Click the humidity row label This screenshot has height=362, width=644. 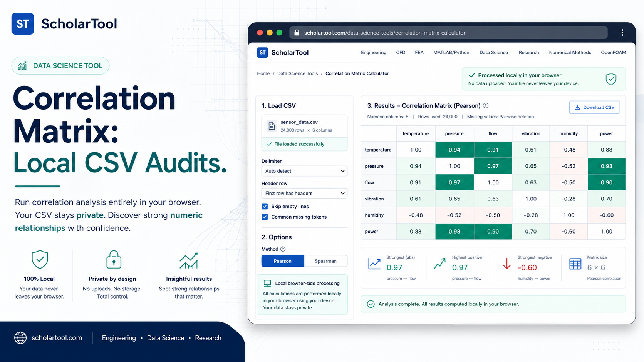click(x=374, y=215)
